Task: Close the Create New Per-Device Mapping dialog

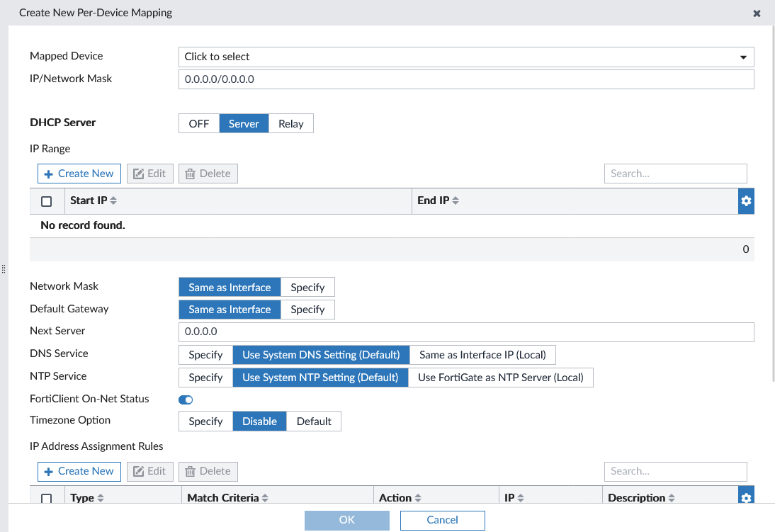Action: pos(757,13)
